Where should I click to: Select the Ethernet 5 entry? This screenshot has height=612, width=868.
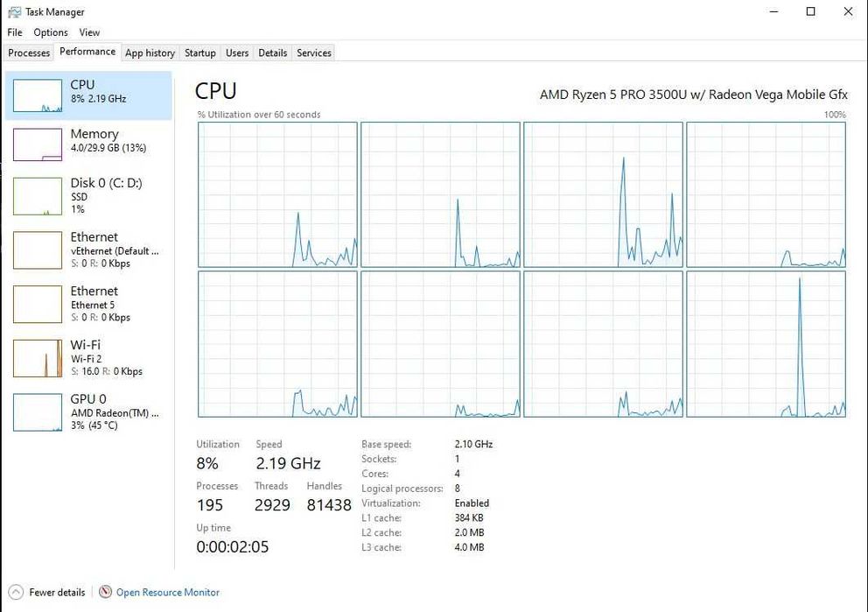88,304
